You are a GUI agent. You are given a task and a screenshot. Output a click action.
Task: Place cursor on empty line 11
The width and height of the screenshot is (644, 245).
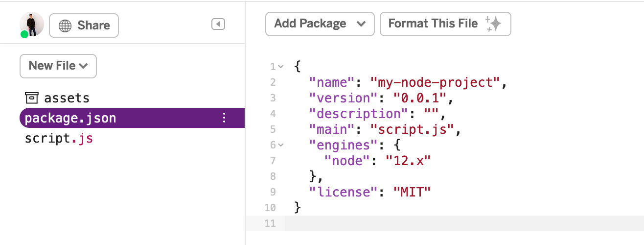tap(440, 223)
